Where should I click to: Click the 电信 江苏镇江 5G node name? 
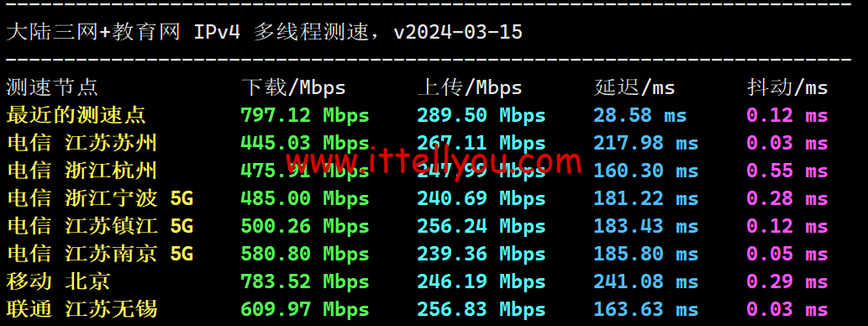click(x=100, y=226)
